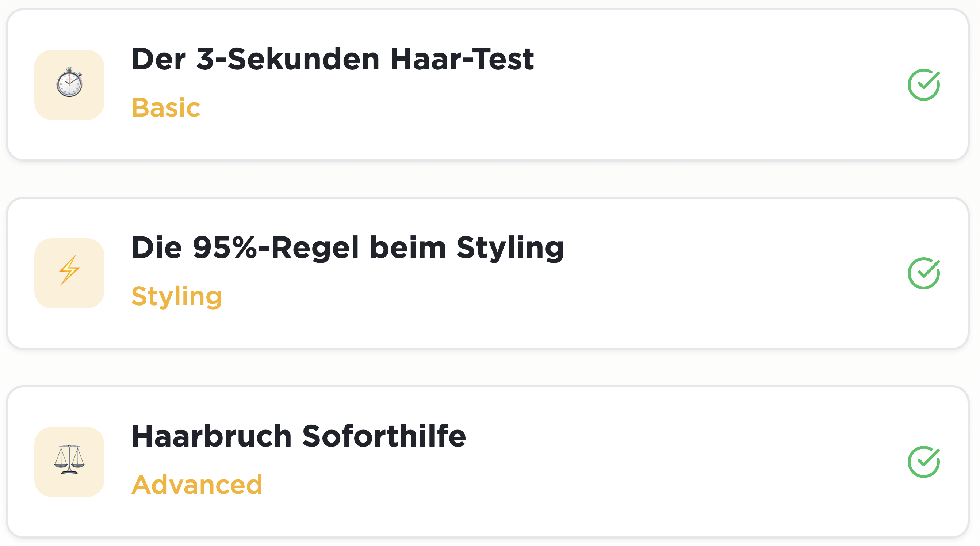Toggle the checkmark for 3-Sekunden Haar-Test
The height and width of the screenshot is (546, 980).
[923, 84]
